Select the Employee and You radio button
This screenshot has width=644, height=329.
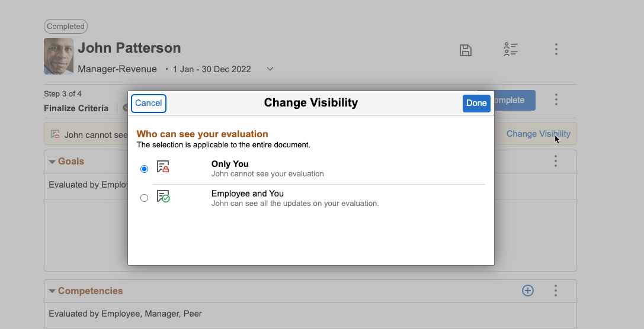pyautogui.click(x=145, y=198)
